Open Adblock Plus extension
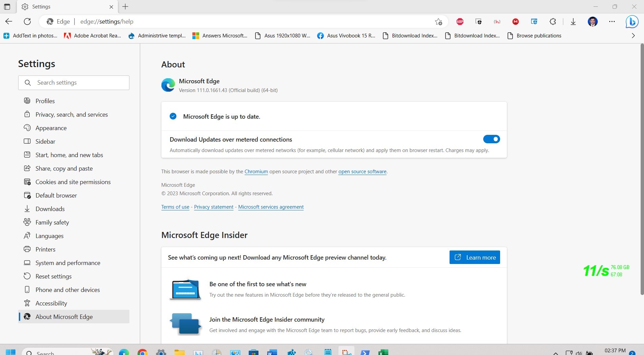Image resolution: width=644 pixels, height=355 pixels. (460, 22)
